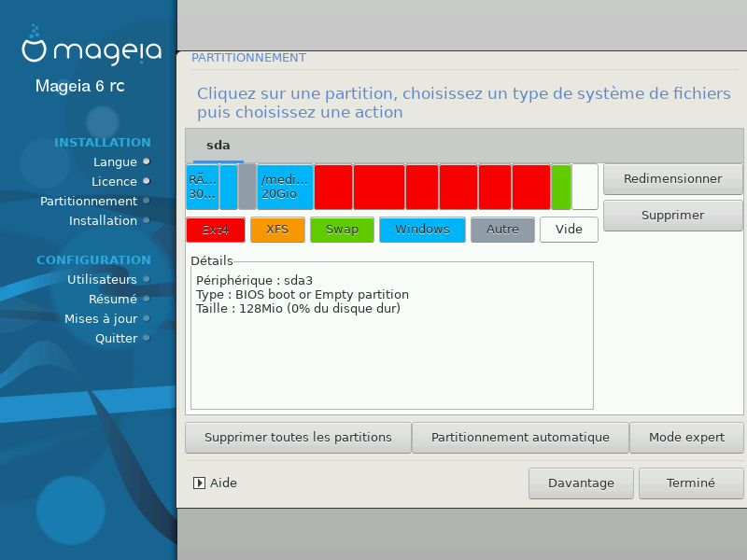Image resolution: width=747 pixels, height=560 pixels.
Task: Choose the blue Windows filesystem type
Action: coord(422,230)
